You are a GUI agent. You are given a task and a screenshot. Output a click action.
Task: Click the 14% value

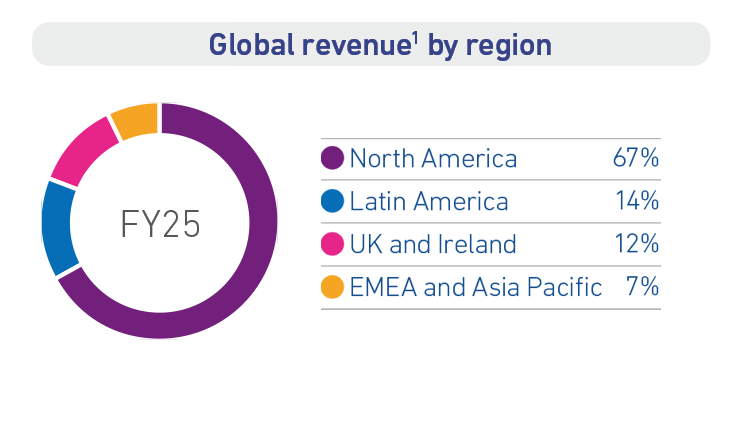pyautogui.click(x=637, y=202)
